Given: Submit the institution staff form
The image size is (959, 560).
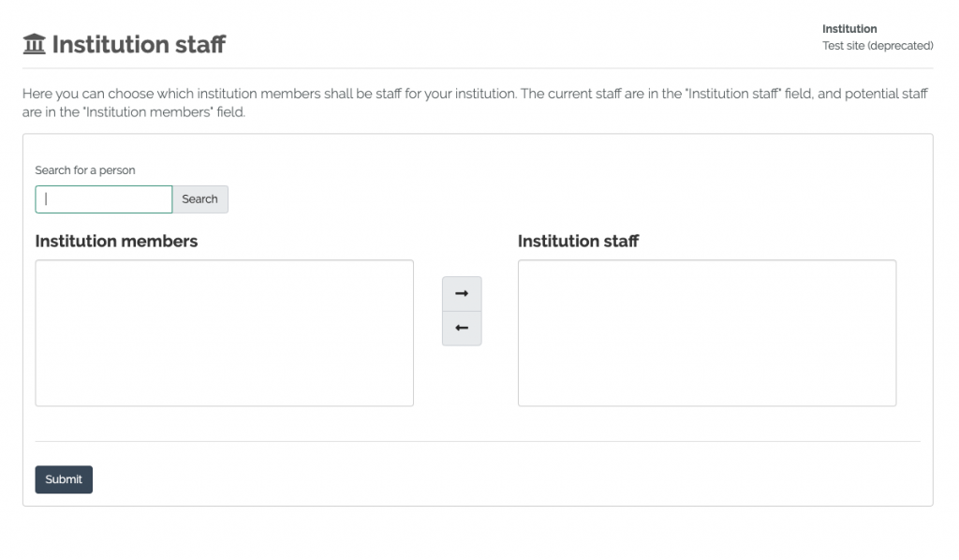Looking at the screenshot, I should [64, 479].
